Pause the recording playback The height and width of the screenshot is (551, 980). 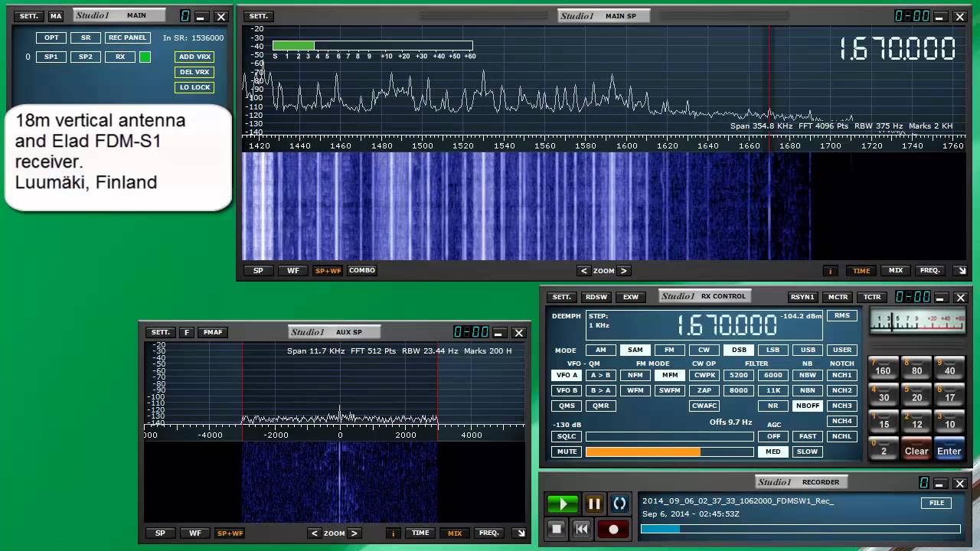[594, 504]
